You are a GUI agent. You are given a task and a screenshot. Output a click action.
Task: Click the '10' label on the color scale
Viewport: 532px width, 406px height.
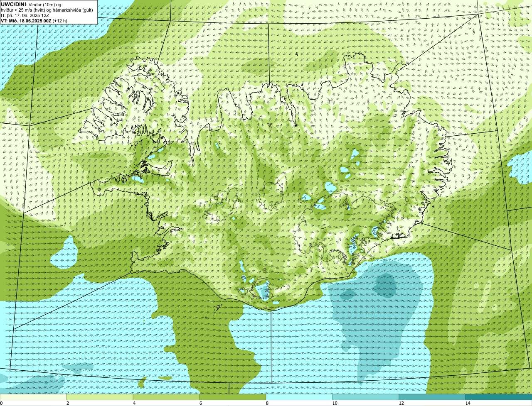point(335,403)
